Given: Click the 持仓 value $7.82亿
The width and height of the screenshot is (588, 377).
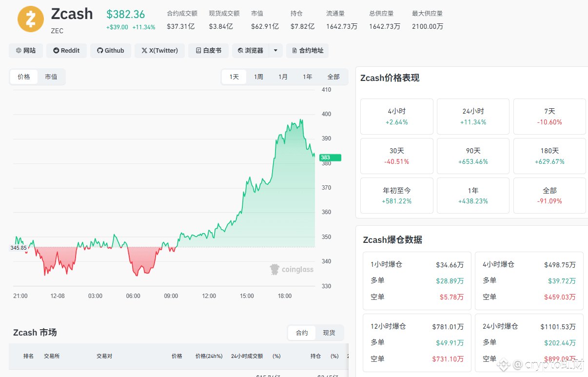Looking at the screenshot, I should [302, 26].
